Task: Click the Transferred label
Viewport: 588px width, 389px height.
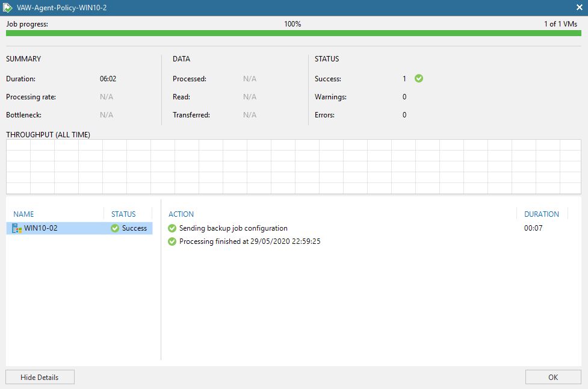Action: tap(191, 115)
